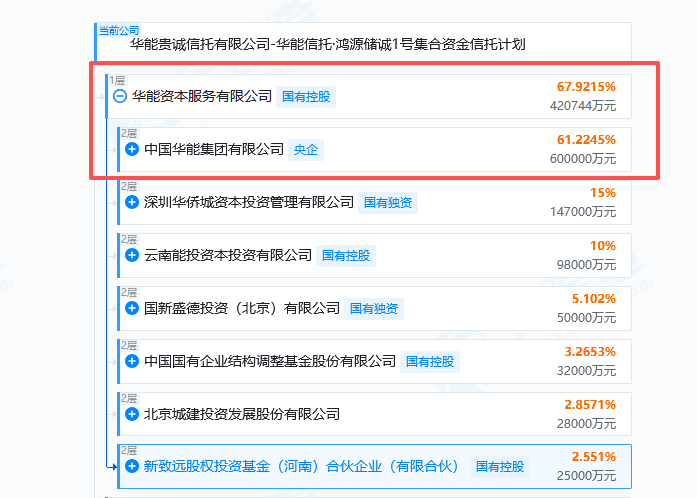Viewport: 697px width, 498px height.
Task: Open 华能资本服务有限公司 company name
Action: (x=202, y=96)
